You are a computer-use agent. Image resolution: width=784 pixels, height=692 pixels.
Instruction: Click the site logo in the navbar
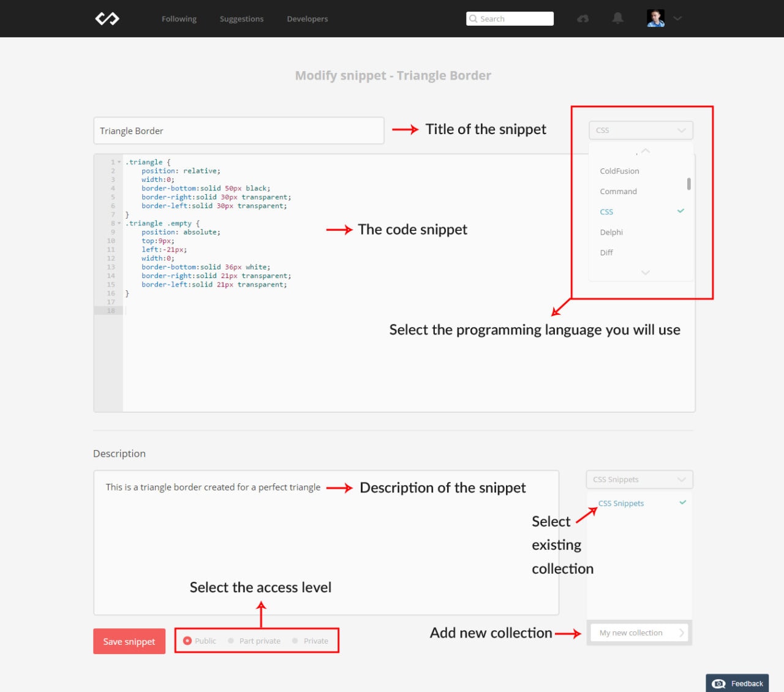(x=107, y=18)
